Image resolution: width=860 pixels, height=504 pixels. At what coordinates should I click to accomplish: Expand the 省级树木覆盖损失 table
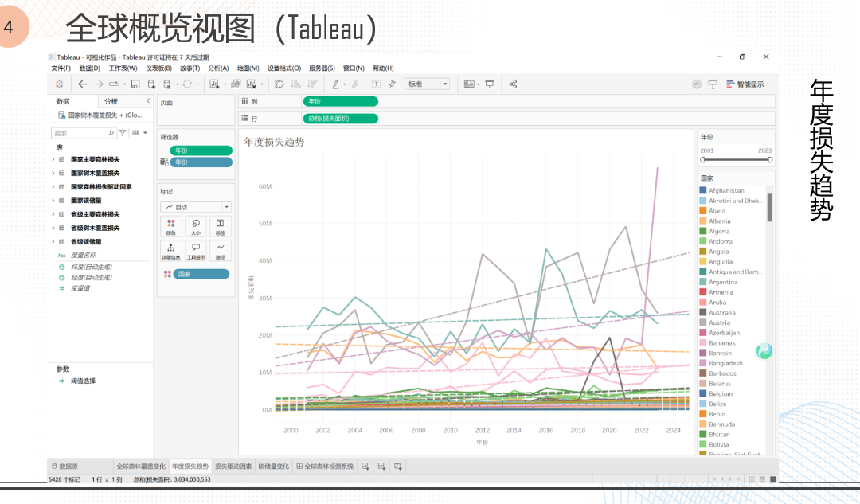click(x=53, y=229)
